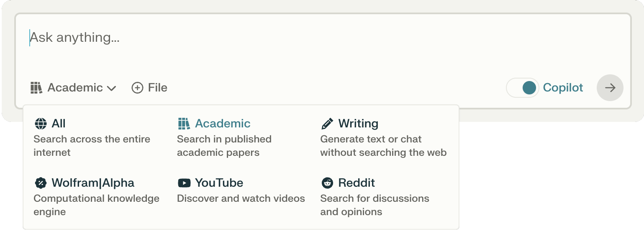The image size is (644, 231).
Task: Select All to search the entire internet
Action: [92, 138]
